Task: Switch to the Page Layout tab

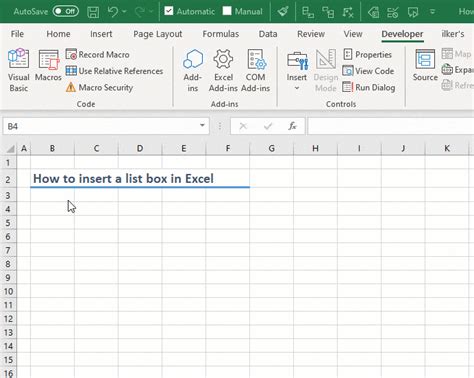Action: 158,34
